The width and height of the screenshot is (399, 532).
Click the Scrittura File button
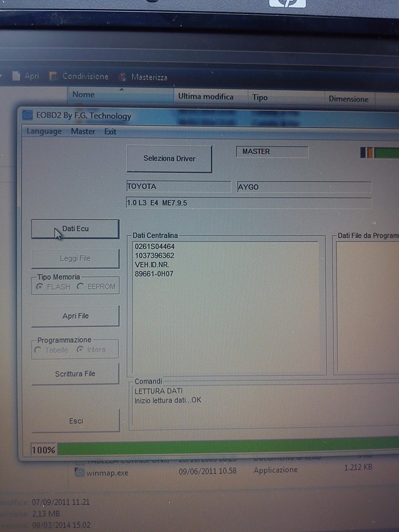75,374
